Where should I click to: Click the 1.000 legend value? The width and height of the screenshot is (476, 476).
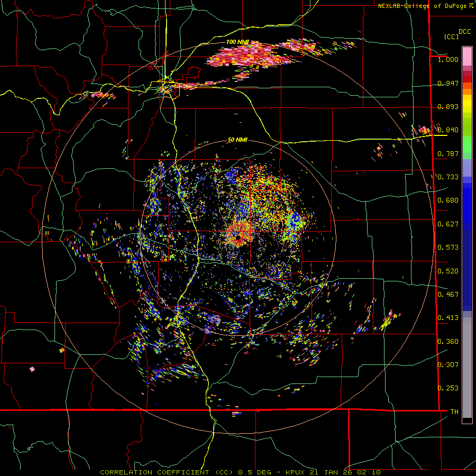click(x=448, y=59)
